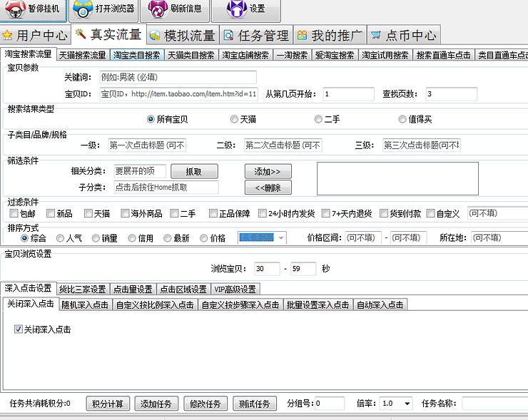The width and height of the screenshot is (528, 420).
Task: Click the 修改任务 button
Action: [x=205, y=404]
